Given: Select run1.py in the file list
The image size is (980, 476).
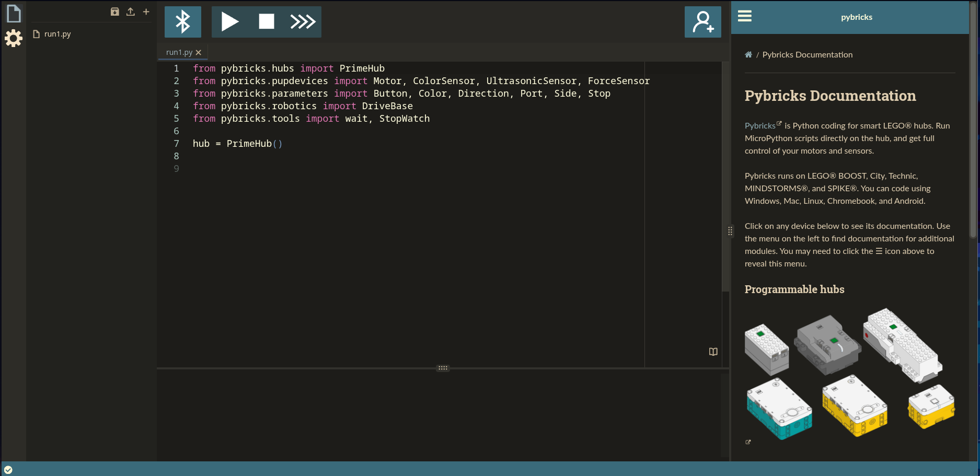Looking at the screenshot, I should [57, 33].
